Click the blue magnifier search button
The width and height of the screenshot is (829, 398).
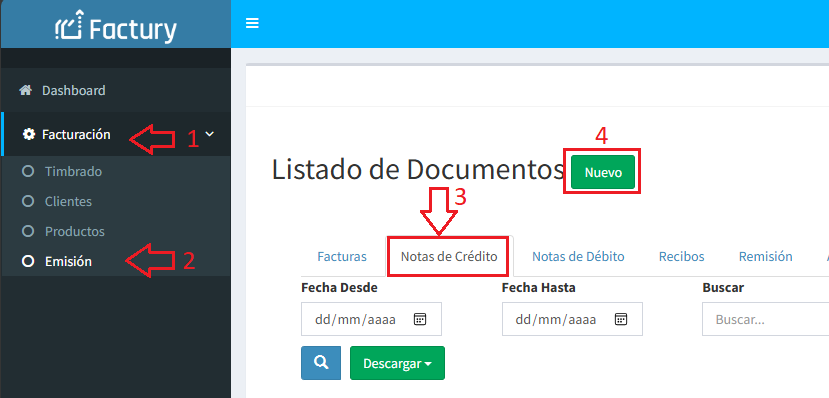pos(321,363)
